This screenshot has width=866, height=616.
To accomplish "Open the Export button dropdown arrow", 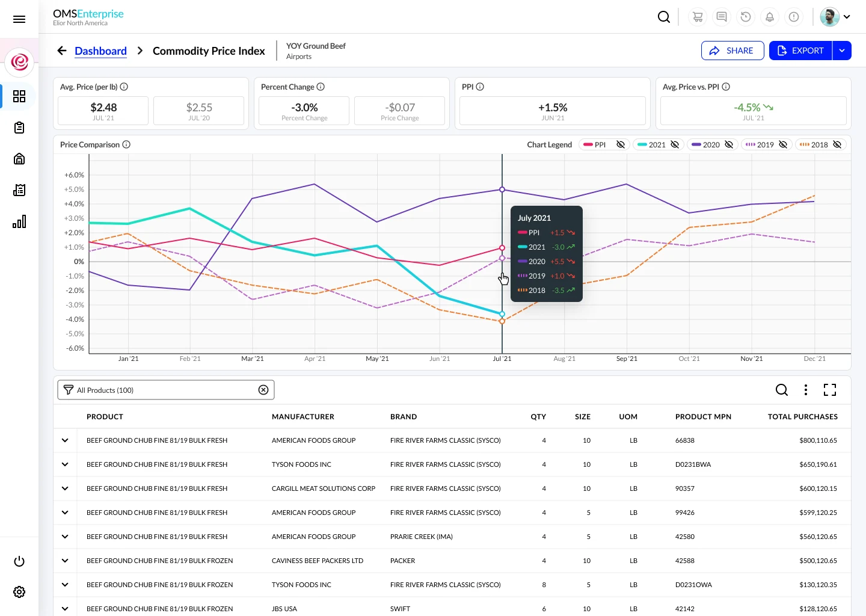I will click(842, 51).
